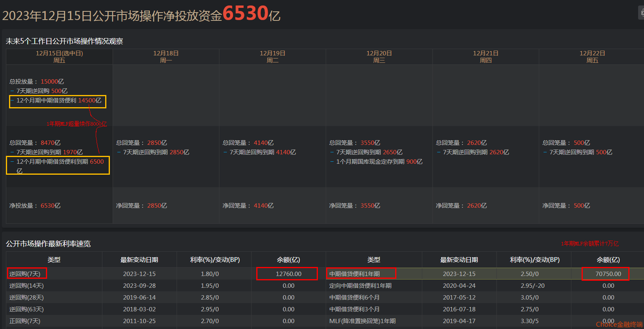This screenshot has height=329, width=644.
Task: Switch to the 12月18日 周一 date column
Action: tap(166, 57)
